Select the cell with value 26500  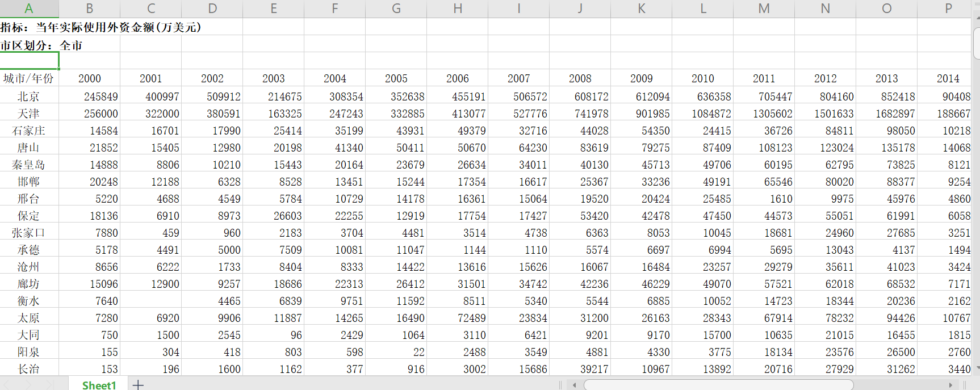tap(887, 352)
